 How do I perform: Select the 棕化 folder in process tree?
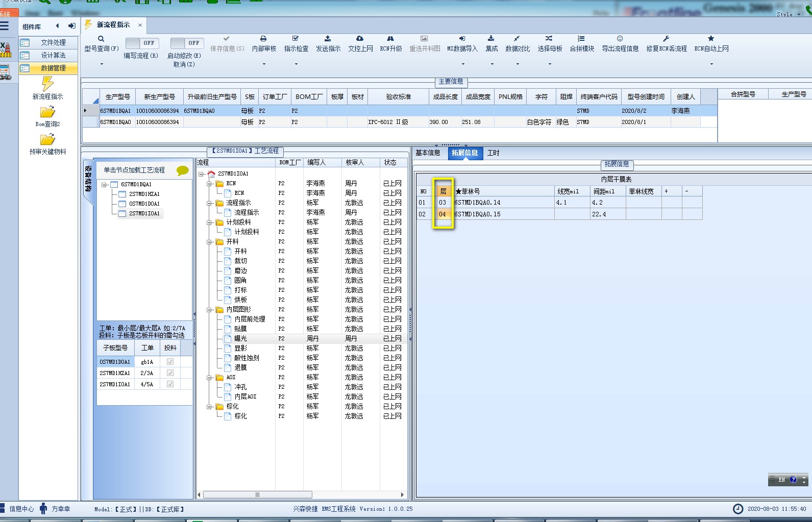232,407
